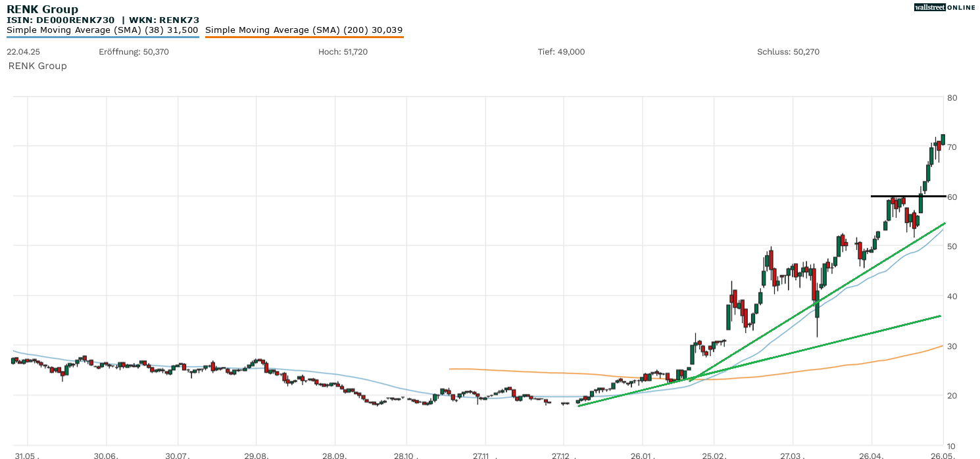The height and width of the screenshot is (459, 980).
Task: Click y-axis label 60
Action: (952, 197)
